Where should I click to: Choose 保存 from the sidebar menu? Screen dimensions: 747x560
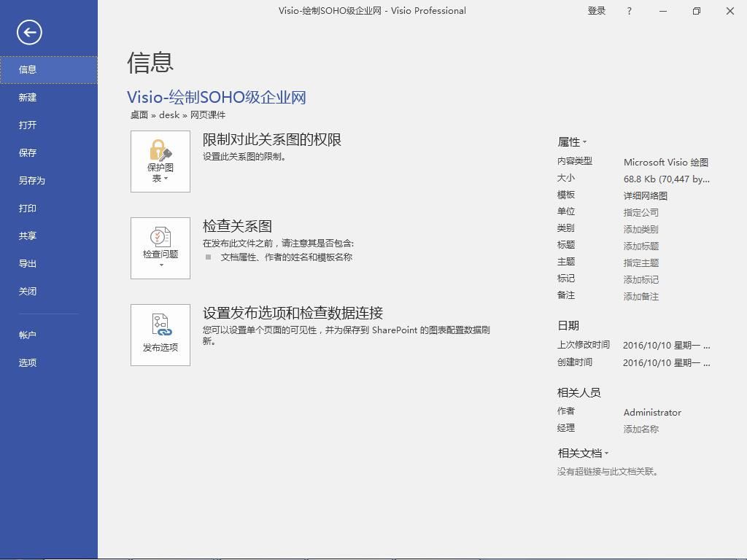(49, 153)
